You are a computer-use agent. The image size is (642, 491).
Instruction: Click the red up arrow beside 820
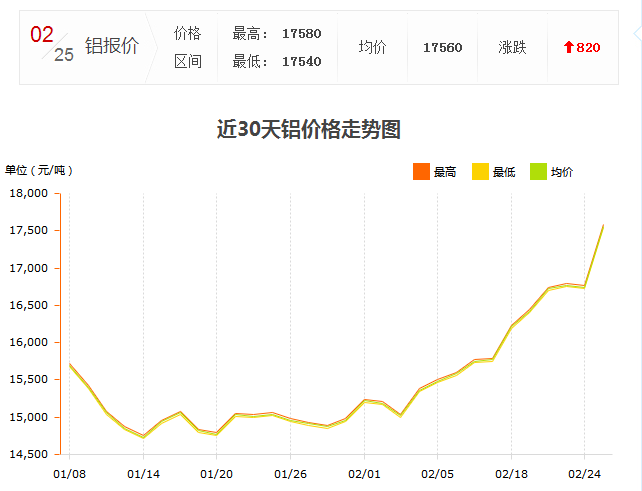569,48
